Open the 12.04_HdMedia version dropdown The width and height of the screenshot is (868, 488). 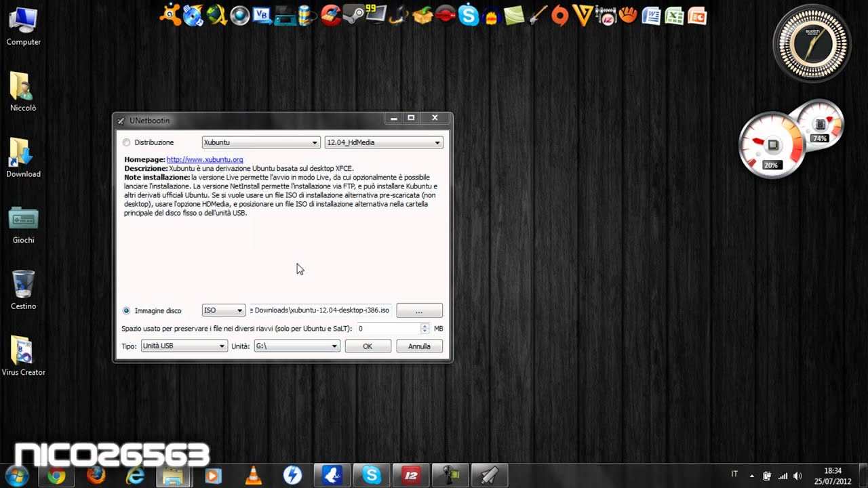(x=384, y=142)
